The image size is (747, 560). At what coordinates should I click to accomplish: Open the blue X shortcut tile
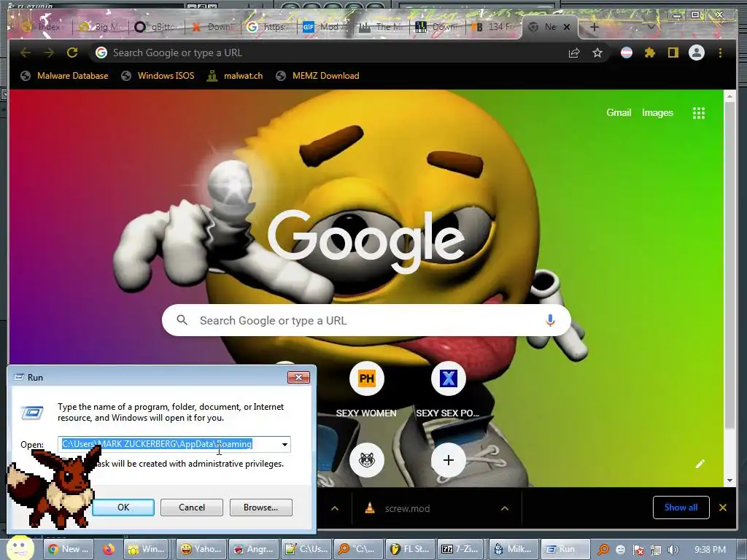[449, 378]
